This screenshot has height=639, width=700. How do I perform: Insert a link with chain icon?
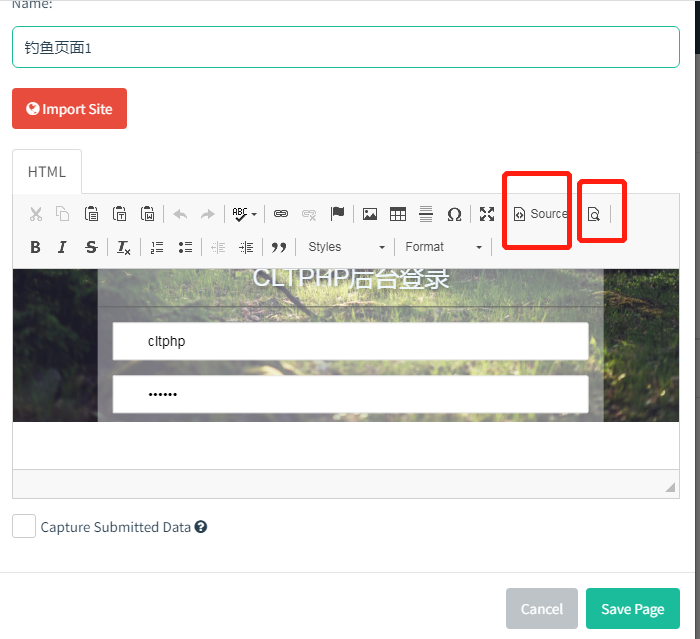[281, 214]
